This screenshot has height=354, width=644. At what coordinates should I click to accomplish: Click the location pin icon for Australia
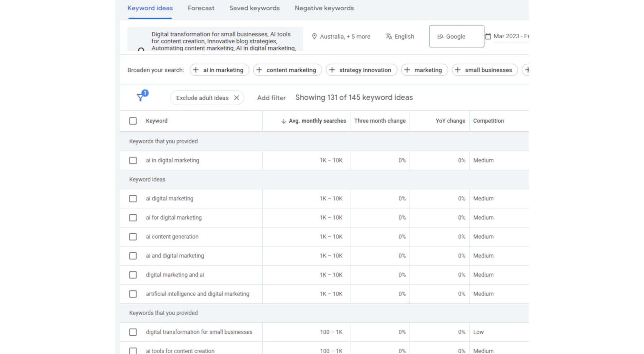click(314, 36)
